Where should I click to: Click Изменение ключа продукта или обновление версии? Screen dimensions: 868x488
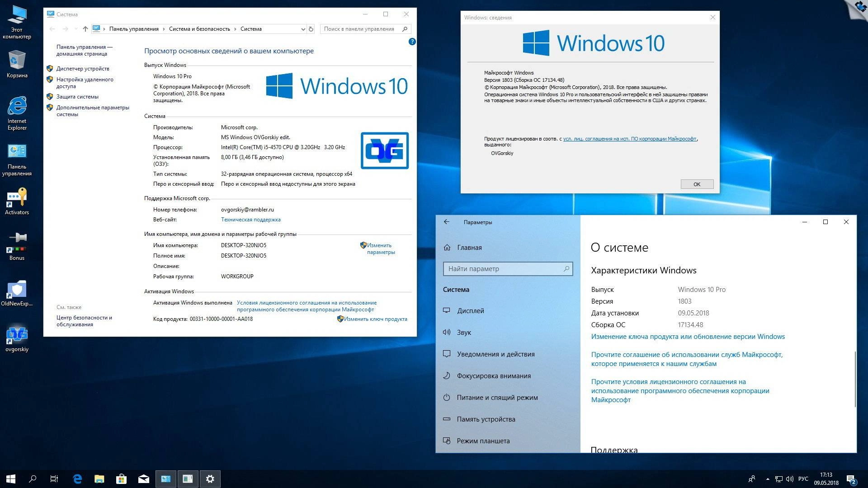click(x=688, y=337)
